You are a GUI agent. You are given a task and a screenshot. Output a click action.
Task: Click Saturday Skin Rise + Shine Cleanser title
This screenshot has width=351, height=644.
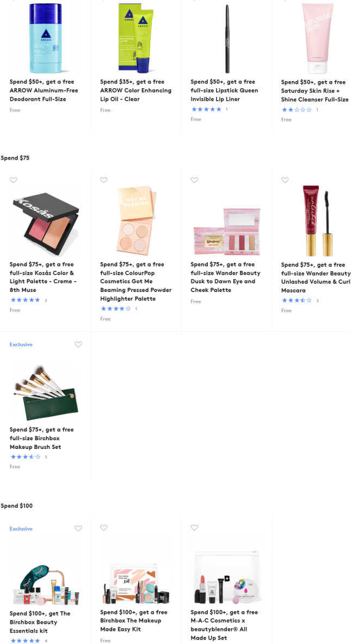315,91
